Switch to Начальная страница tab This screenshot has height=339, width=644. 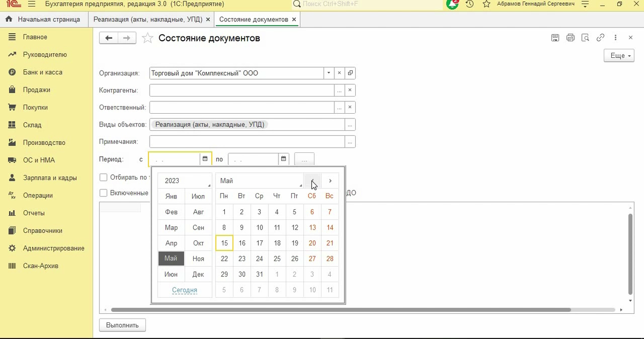(43, 19)
